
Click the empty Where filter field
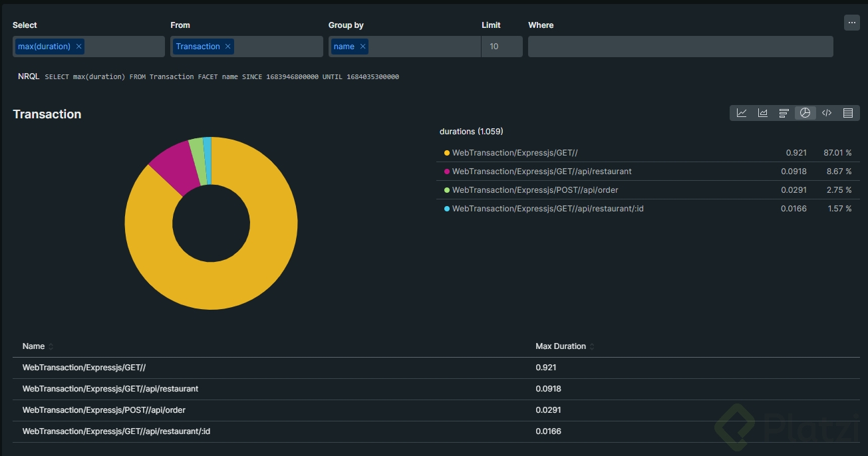(680, 47)
